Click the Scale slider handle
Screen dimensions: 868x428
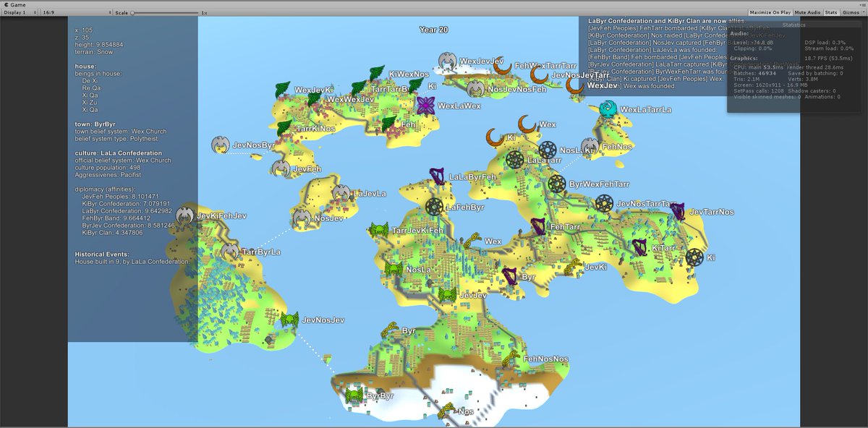point(134,12)
